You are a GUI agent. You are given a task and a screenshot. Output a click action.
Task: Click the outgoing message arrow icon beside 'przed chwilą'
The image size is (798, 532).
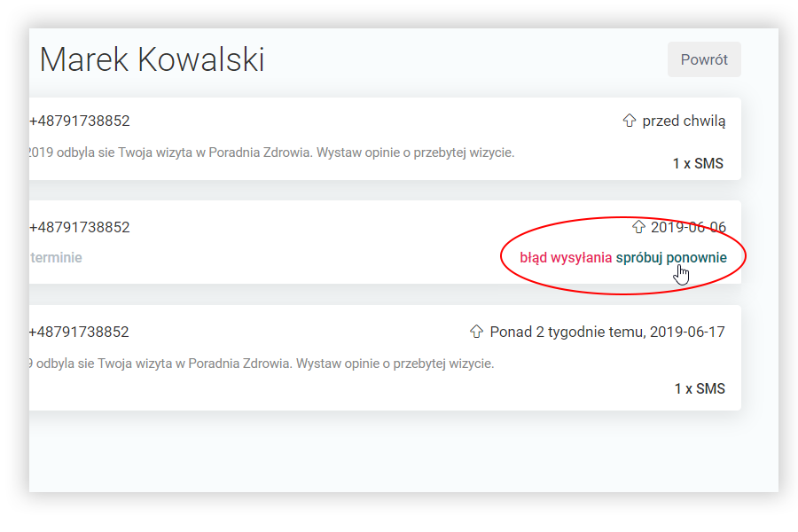click(630, 121)
